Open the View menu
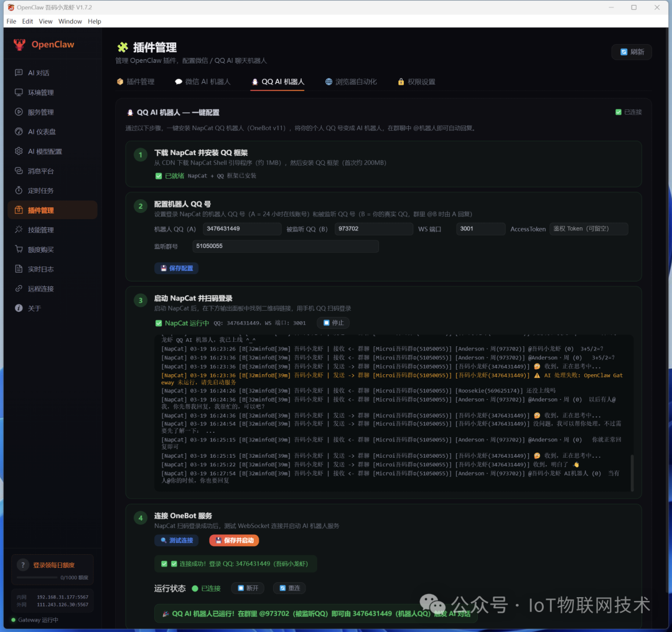 [45, 21]
